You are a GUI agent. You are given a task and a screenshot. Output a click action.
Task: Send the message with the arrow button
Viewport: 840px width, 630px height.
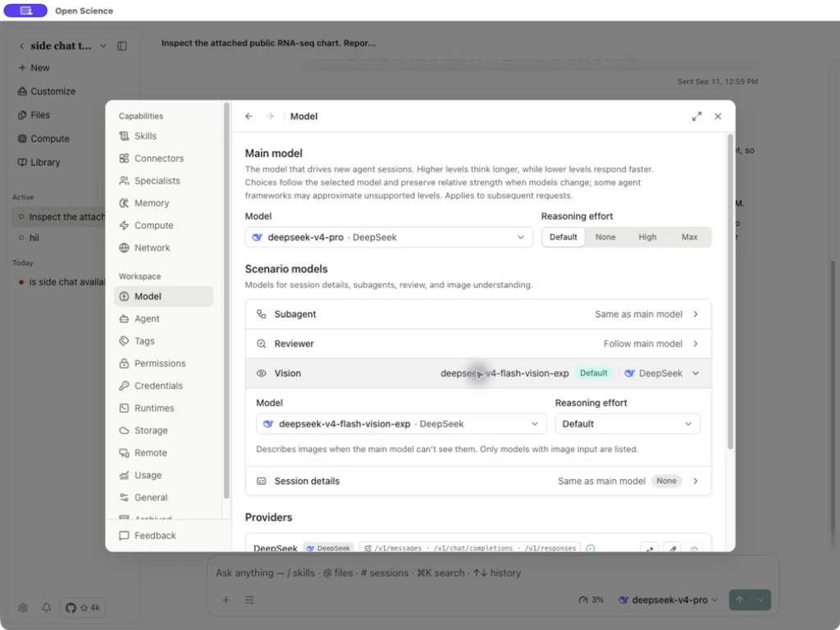pyautogui.click(x=740, y=600)
